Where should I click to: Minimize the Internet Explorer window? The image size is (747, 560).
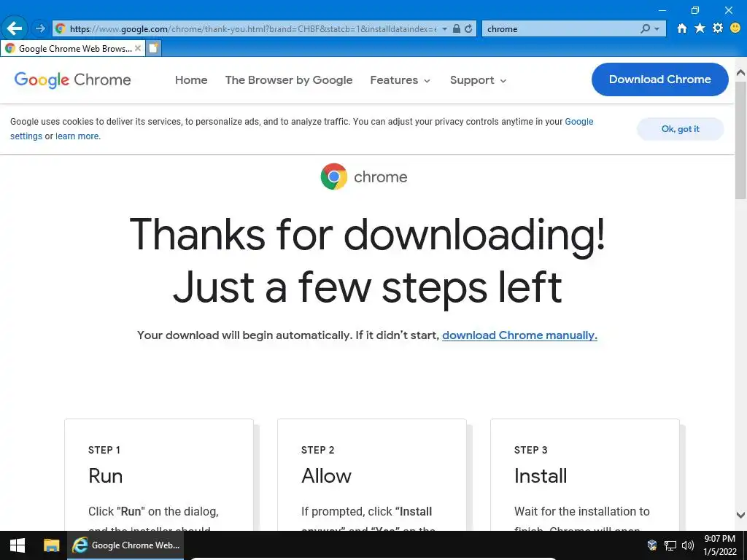coord(662,10)
